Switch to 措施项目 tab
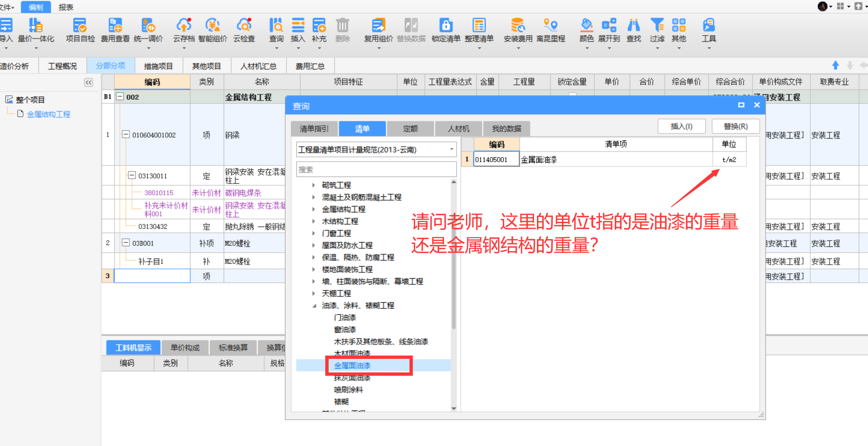 click(x=158, y=66)
